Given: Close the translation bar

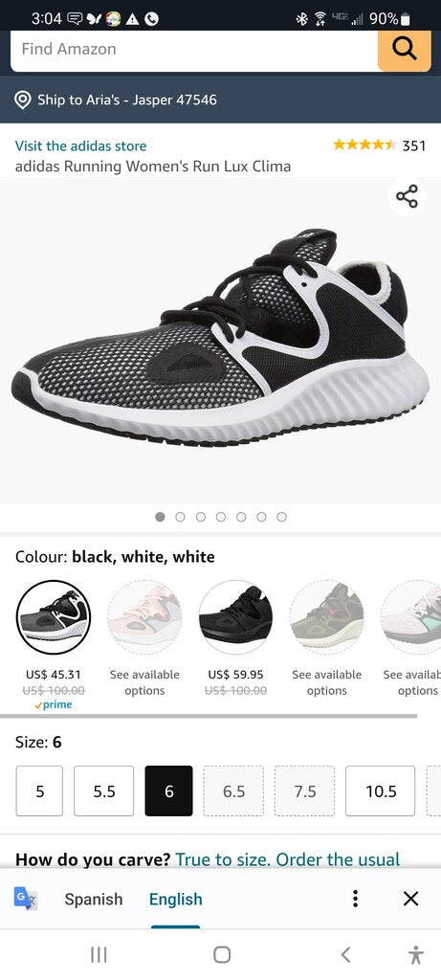Looking at the screenshot, I should (410, 899).
